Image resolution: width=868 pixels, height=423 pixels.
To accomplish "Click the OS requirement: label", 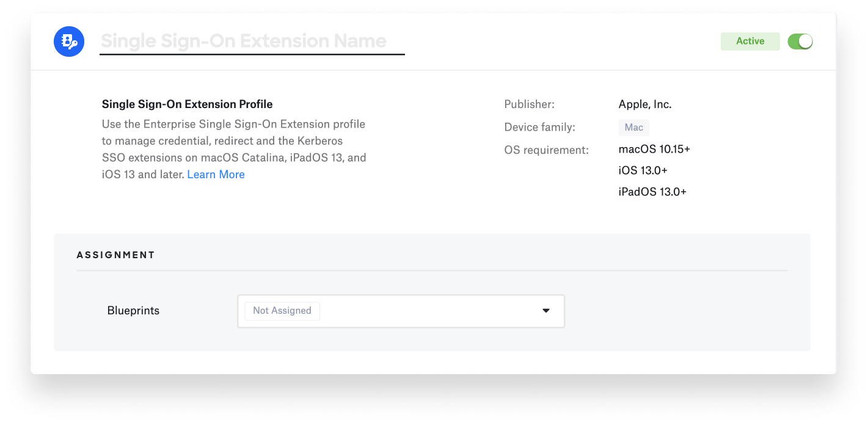I will tap(547, 150).
